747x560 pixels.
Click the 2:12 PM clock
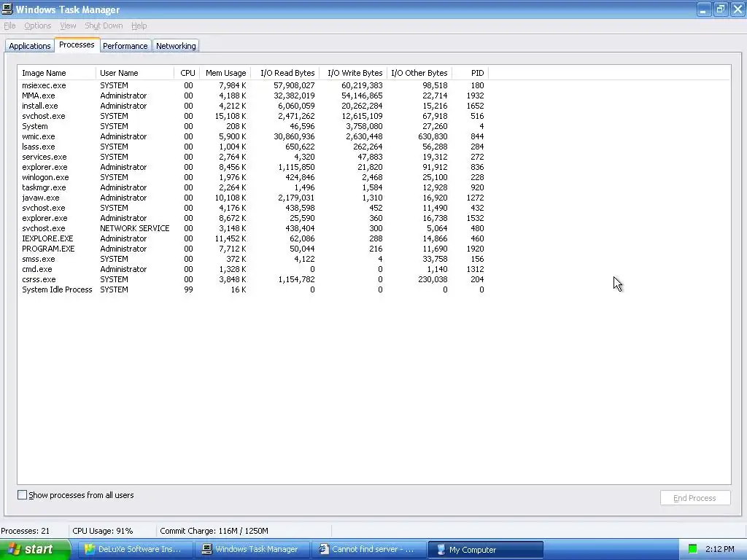(x=720, y=549)
